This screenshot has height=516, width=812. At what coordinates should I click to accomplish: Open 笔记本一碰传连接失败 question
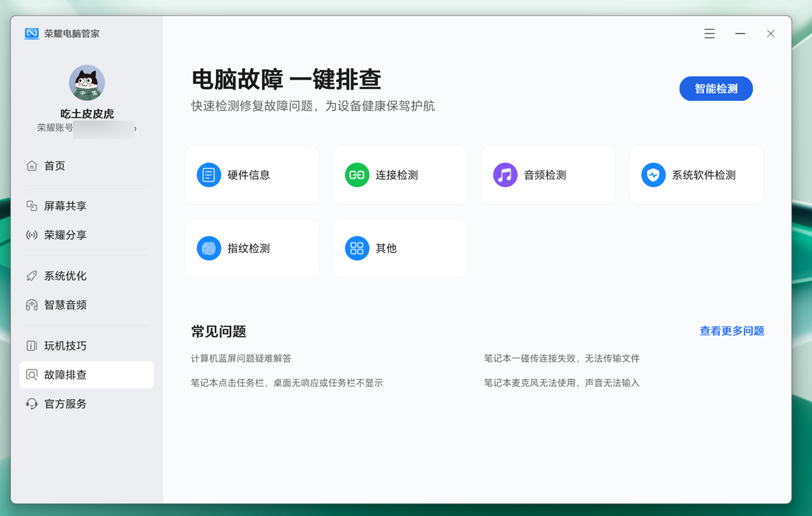[561, 358]
